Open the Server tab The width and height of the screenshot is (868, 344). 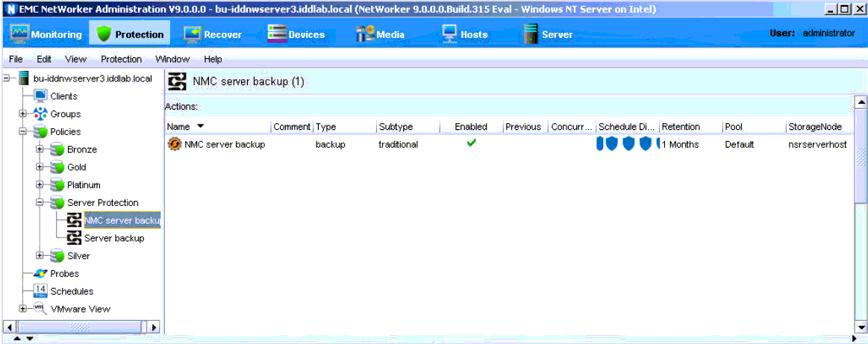(x=548, y=34)
